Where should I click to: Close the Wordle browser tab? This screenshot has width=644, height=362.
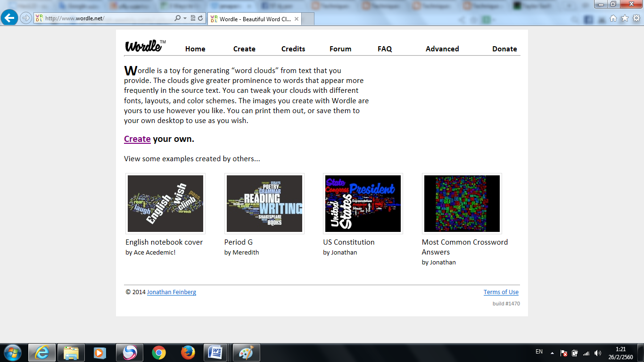click(297, 19)
